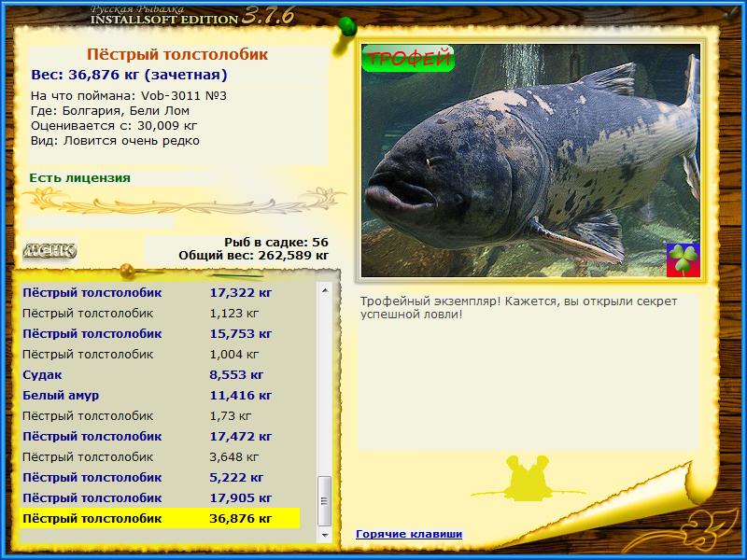Select the Пёстрый толстолобик 1,123 кг row
This screenshot has height=560, width=747.
160,314
